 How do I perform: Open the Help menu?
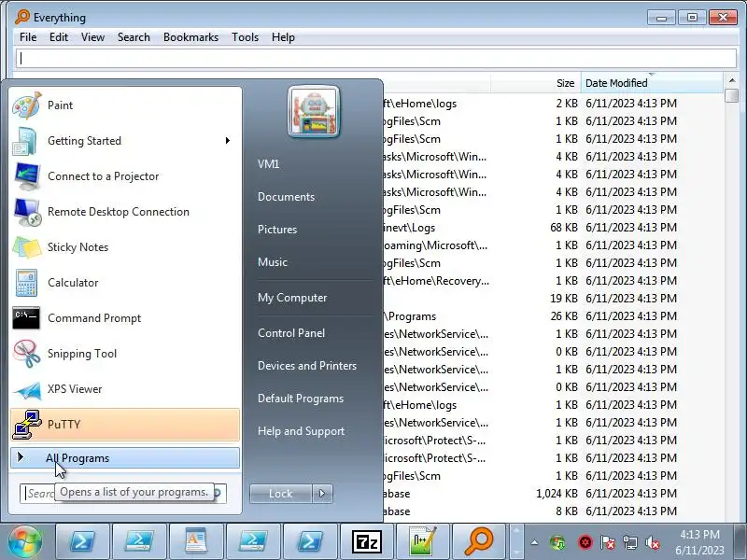283,37
